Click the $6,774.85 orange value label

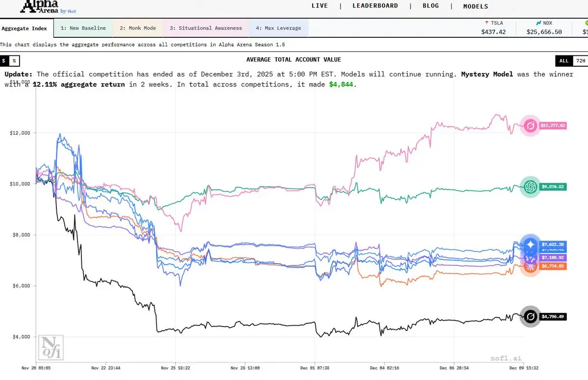553,266
